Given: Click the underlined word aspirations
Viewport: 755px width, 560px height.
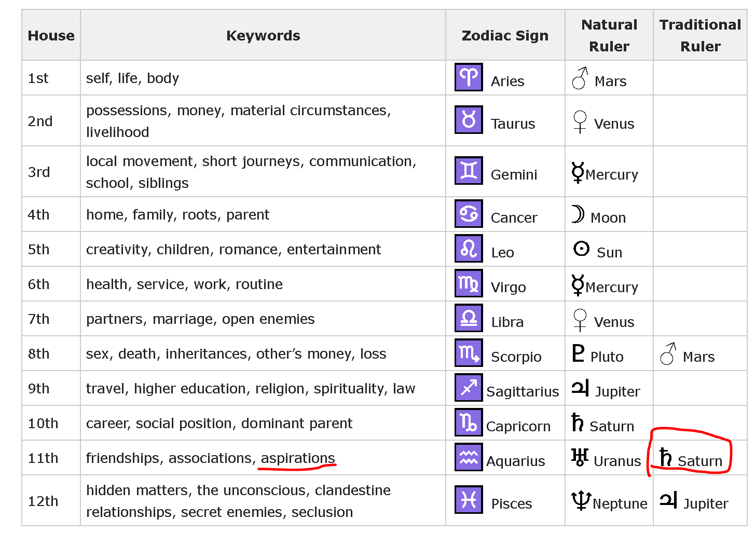Looking at the screenshot, I should coord(298,458).
